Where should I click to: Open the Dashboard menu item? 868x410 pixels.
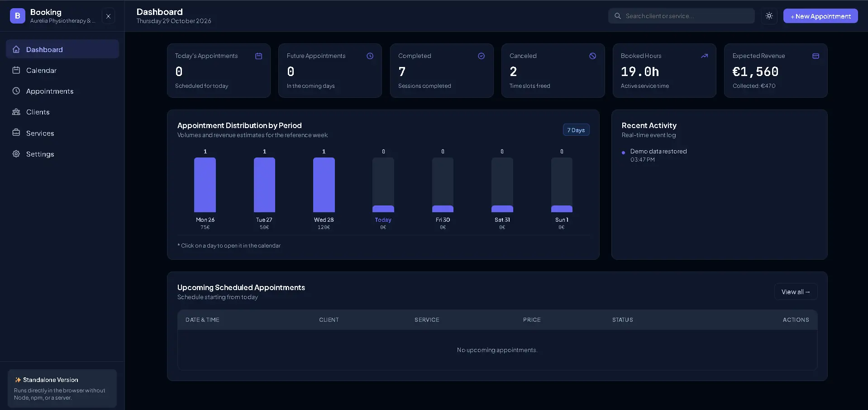coord(62,49)
